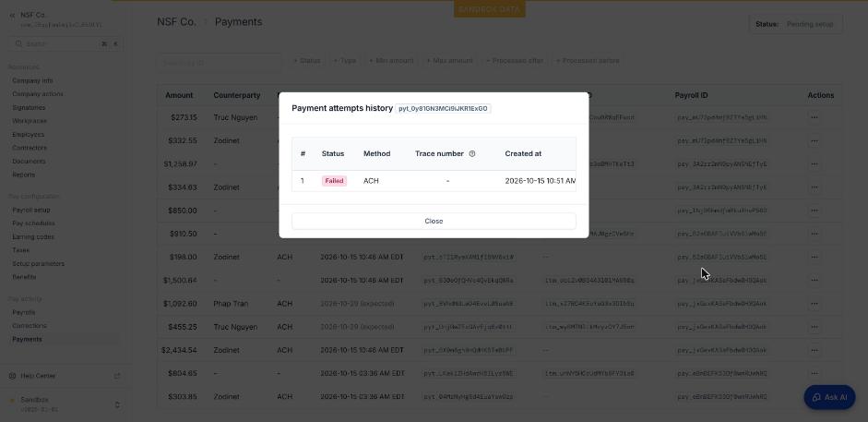The height and width of the screenshot is (422, 868).
Task: Focus the Search by ID field
Action: (x=220, y=63)
